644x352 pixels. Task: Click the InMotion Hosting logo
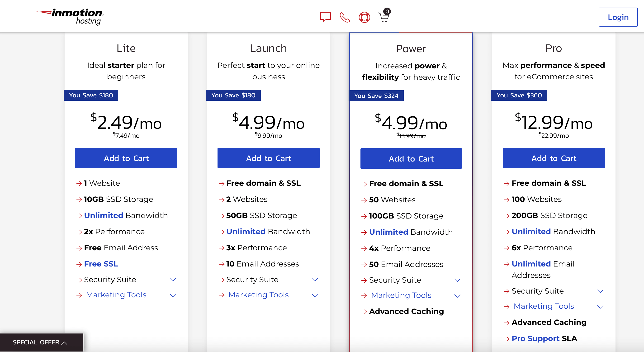pyautogui.click(x=71, y=17)
